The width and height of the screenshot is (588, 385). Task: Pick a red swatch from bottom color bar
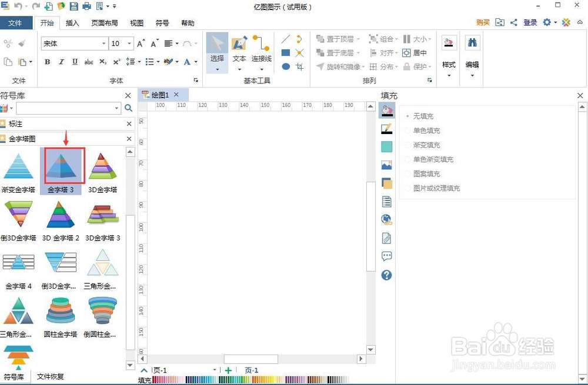click(x=154, y=380)
